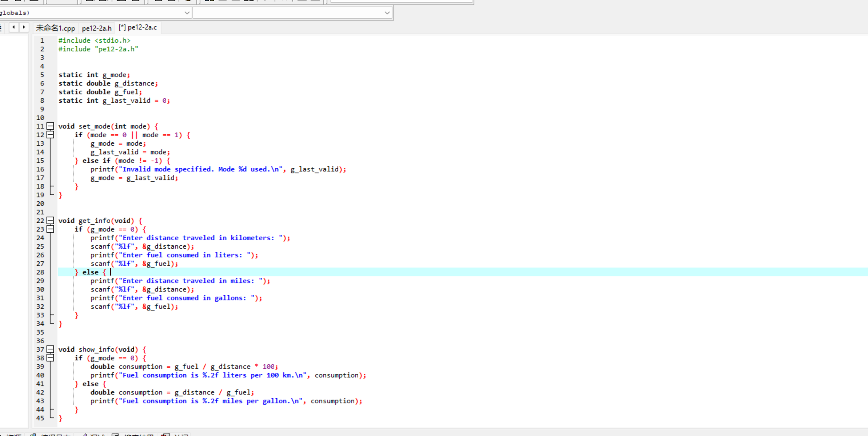Screen dimensions: 868x436
Task: Place cursor on #include <stdio.h> line
Action: pos(94,40)
